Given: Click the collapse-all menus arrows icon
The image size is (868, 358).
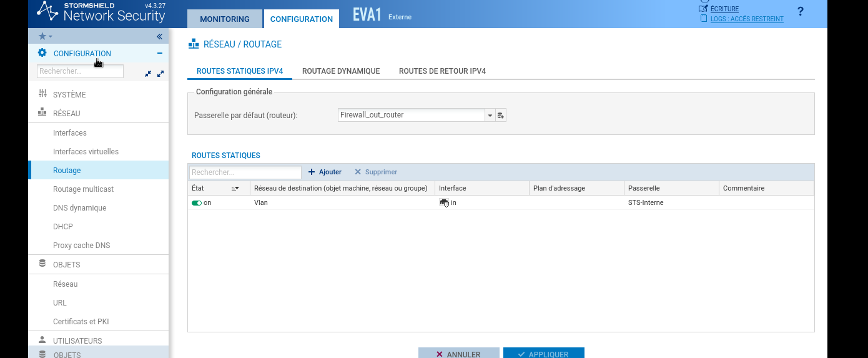Looking at the screenshot, I should [148, 74].
